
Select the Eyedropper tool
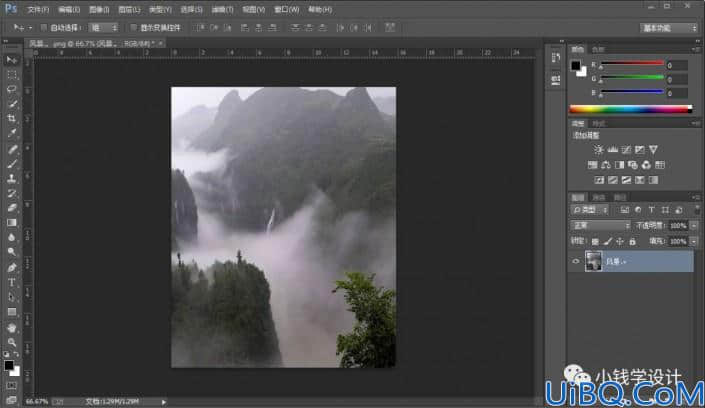click(x=12, y=133)
